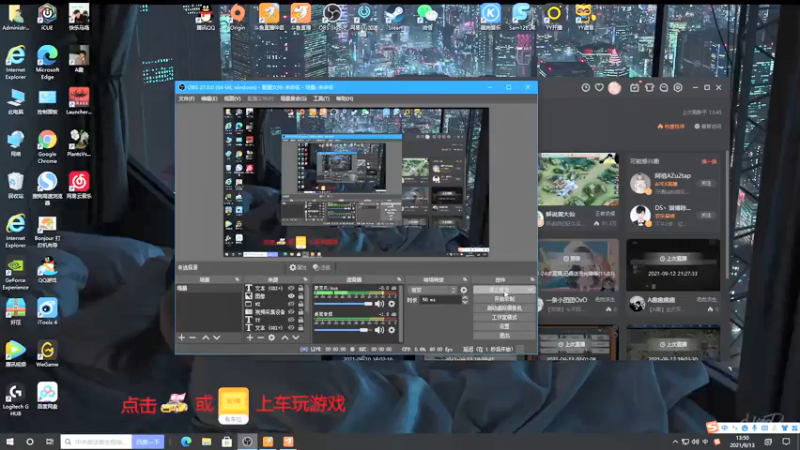Open the transition properties gear beside the fade dropdown
The image size is (800, 450).
(464, 290)
